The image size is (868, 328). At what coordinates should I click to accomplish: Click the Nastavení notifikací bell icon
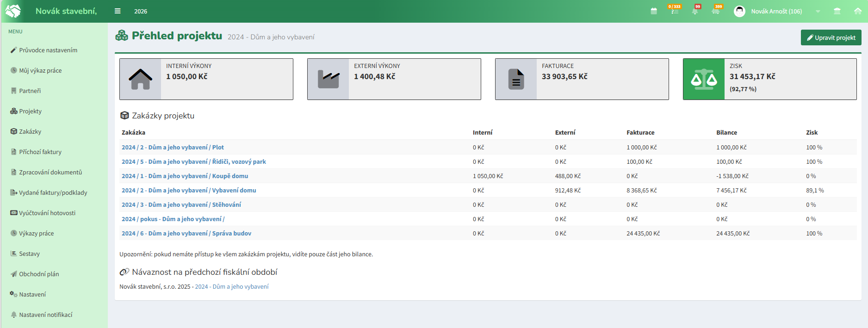pos(14,315)
